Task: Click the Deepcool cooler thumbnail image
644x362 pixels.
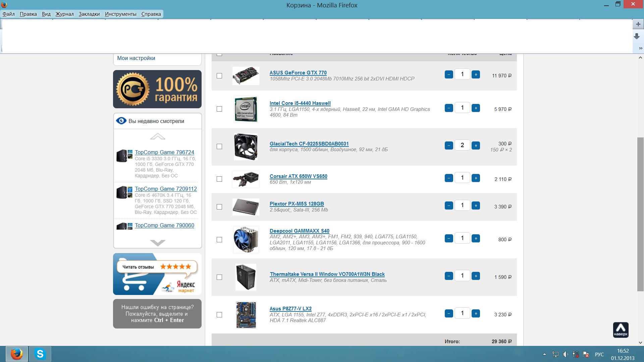Action: click(246, 239)
